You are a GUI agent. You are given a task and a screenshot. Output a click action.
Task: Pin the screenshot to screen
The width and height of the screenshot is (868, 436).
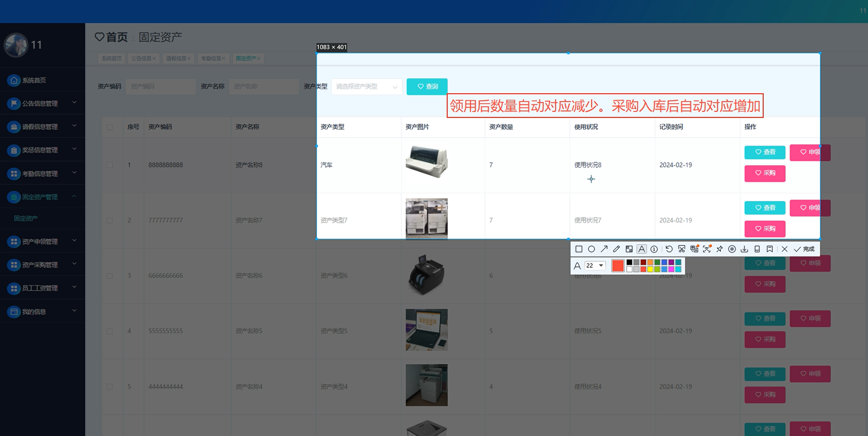[719, 249]
